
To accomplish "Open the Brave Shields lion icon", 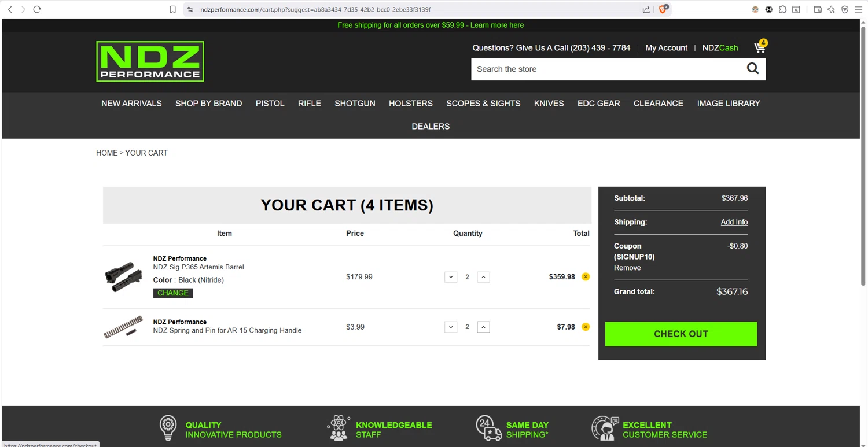I will 663,9.
